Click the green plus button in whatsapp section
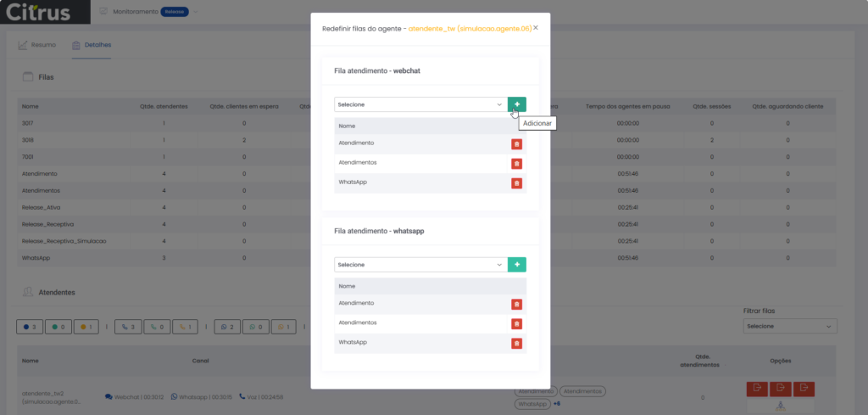This screenshot has height=415, width=868. (x=516, y=265)
